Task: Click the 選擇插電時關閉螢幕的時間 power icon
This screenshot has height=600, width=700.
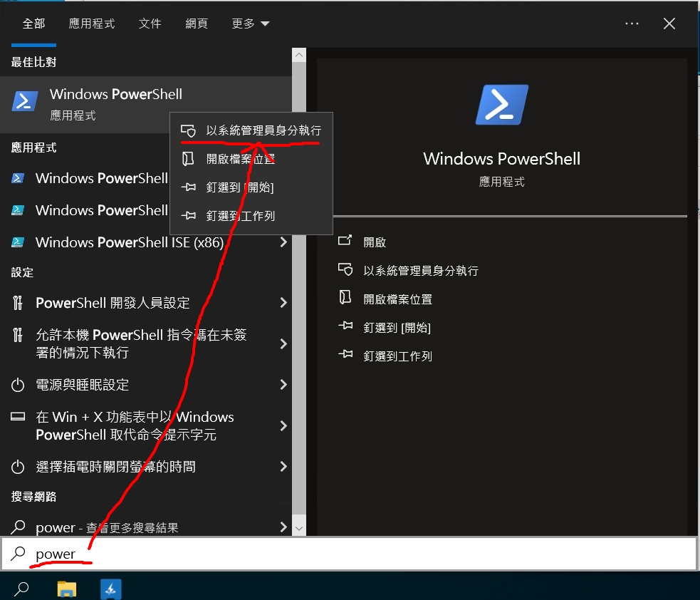Action: pos(17,467)
